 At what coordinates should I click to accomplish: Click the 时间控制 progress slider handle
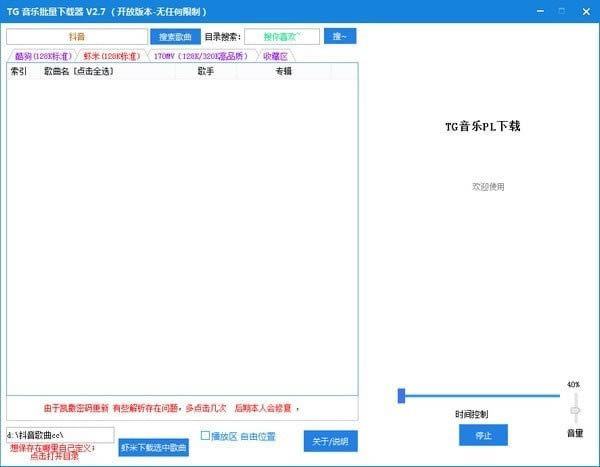pos(401,396)
